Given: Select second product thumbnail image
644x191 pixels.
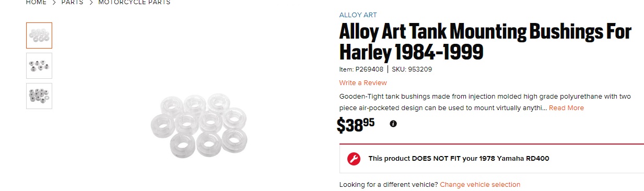Looking at the screenshot, I should tap(39, 66).
